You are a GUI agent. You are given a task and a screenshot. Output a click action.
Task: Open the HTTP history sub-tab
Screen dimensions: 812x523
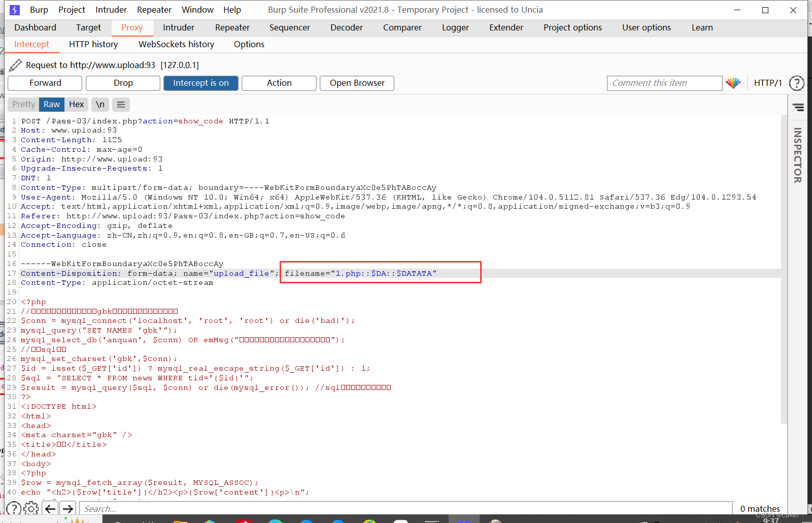[93, 44]
